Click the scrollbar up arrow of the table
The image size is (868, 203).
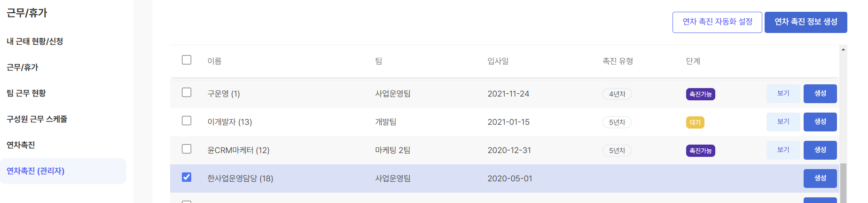click(x=844, y=49)
